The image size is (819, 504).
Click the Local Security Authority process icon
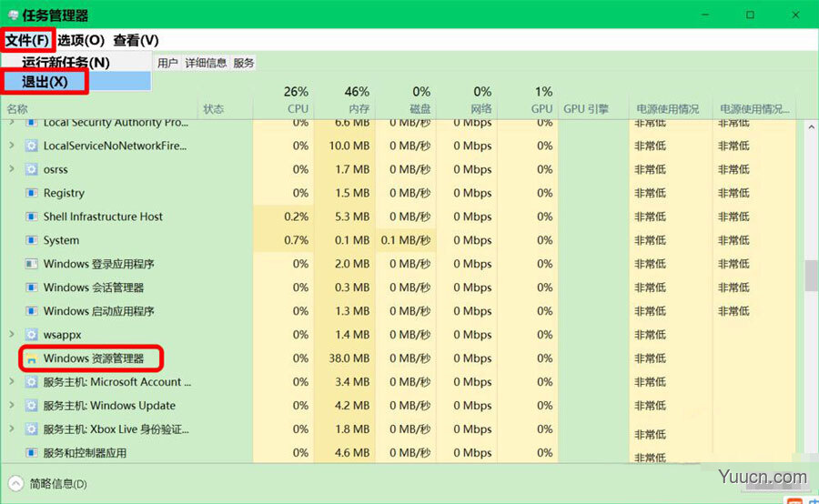pos(31,123)
